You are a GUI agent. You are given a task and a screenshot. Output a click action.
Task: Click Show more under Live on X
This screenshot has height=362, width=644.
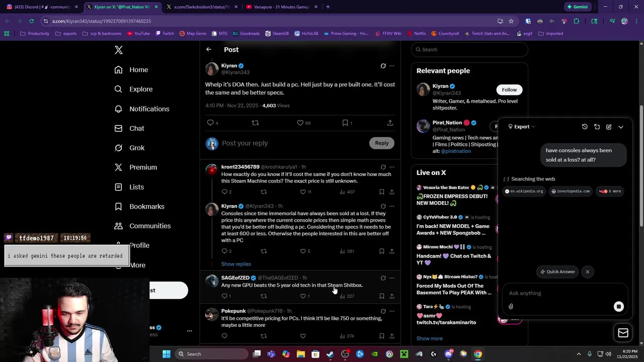click(x=430, y=338)
